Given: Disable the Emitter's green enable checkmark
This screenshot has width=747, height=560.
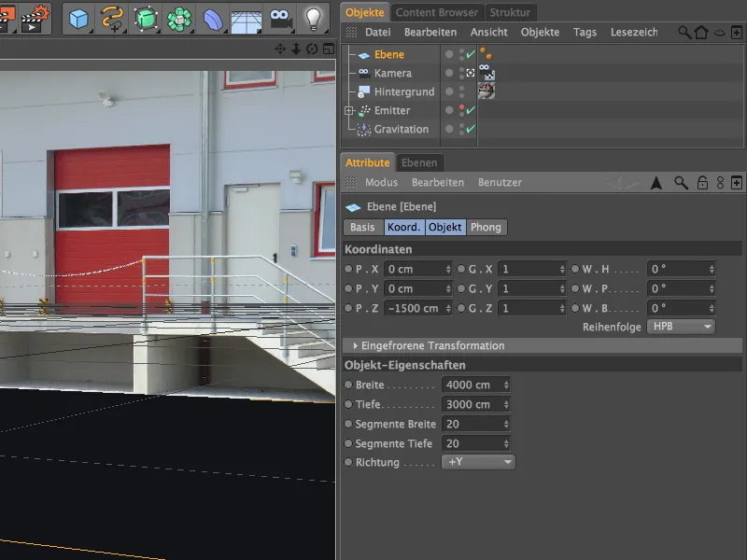Looking at the screenshot, I should click(470, 110).
